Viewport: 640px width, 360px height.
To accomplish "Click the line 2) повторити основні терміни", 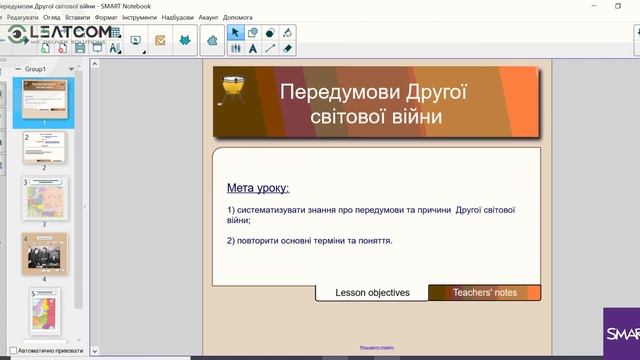I will click(309, 241).
